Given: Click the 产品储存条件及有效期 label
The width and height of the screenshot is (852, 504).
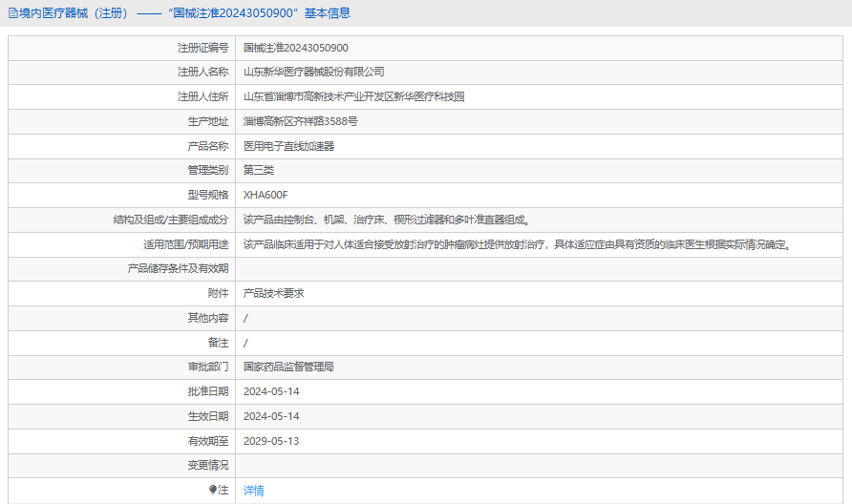Looking at the screenshot, I should click(x=179, y=268).
